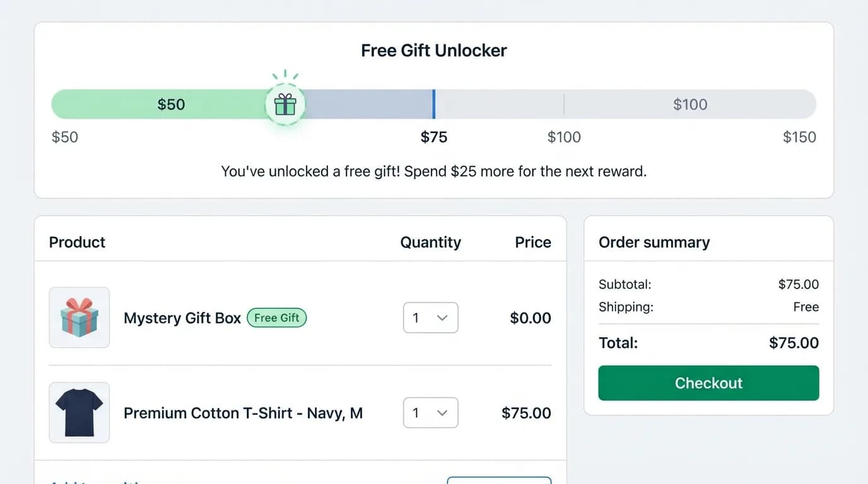Proceed with the Checkout button

tap(708, 383)
